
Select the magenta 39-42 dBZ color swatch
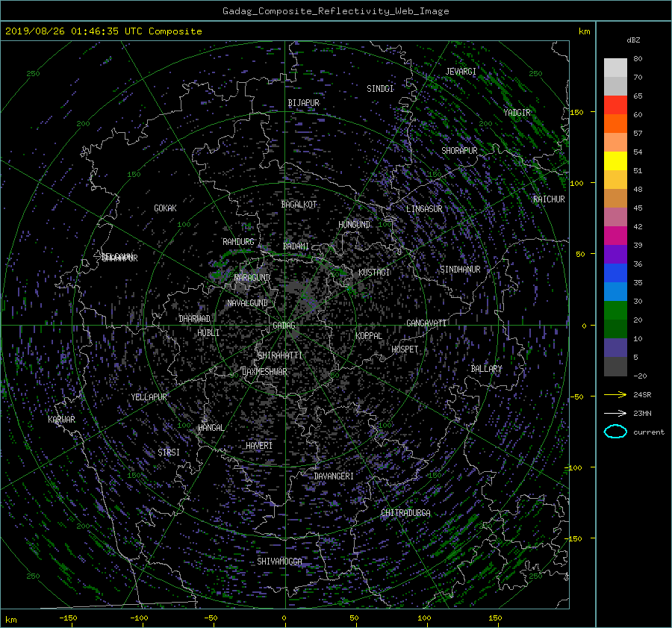tap(615, 236)
